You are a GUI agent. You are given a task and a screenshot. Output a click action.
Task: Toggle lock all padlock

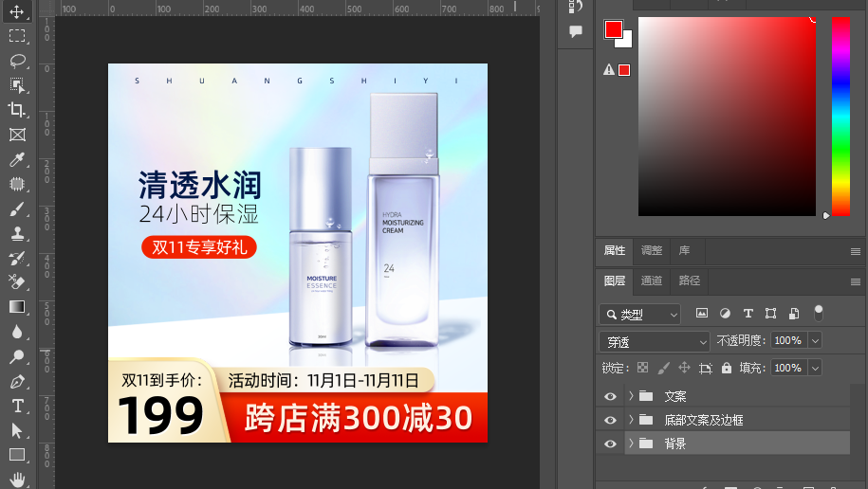click(x=727, y=368)
